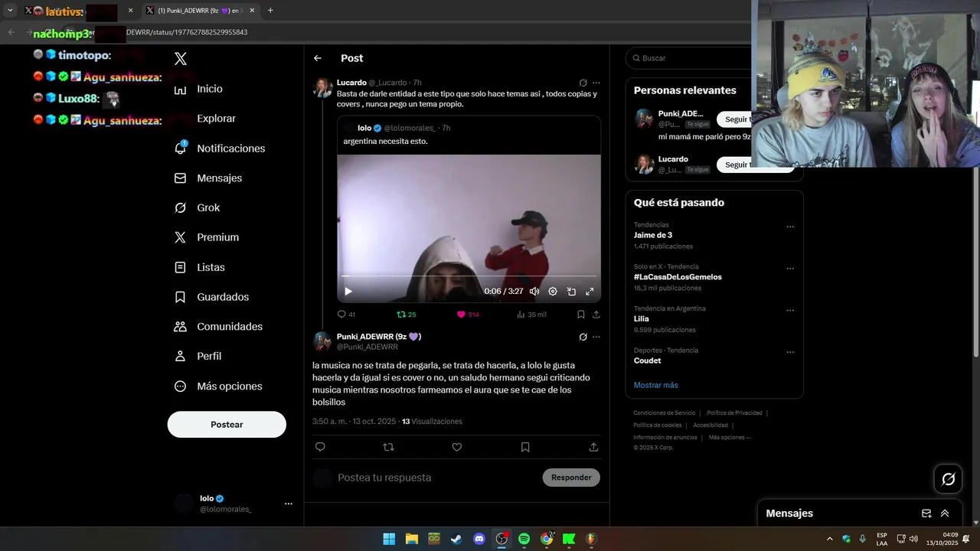View post analytics 35 mil
Viewport: 980px width, 551px height.
click(x=531, y=315)
